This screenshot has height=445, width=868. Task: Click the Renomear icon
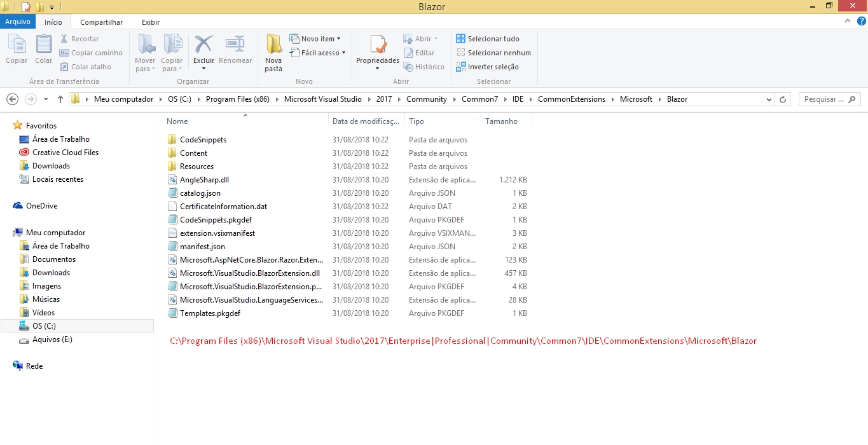pyautogui.click(x=235, y=51)
